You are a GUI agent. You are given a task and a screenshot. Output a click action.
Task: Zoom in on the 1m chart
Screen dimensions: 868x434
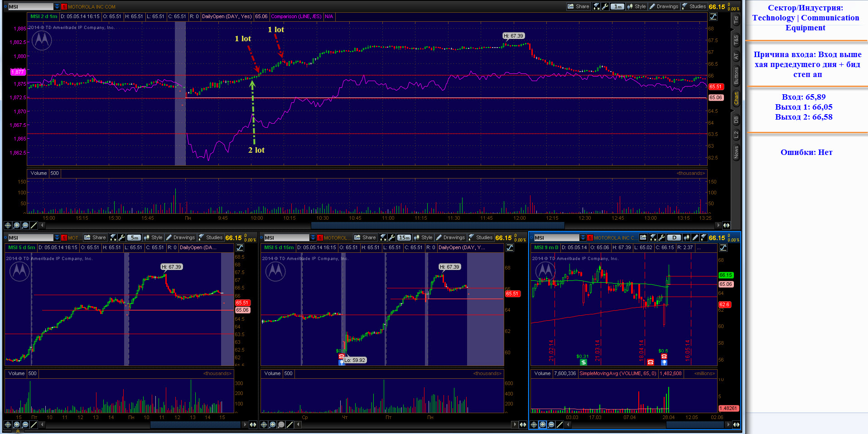[x=17, y=225]
